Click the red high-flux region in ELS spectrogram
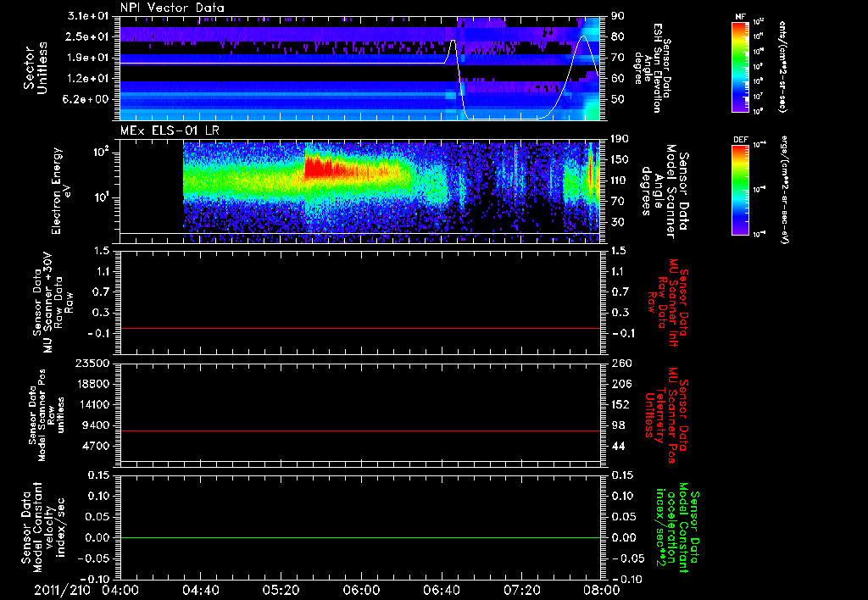This screenshot has width=868, height=600. (326, 167)
